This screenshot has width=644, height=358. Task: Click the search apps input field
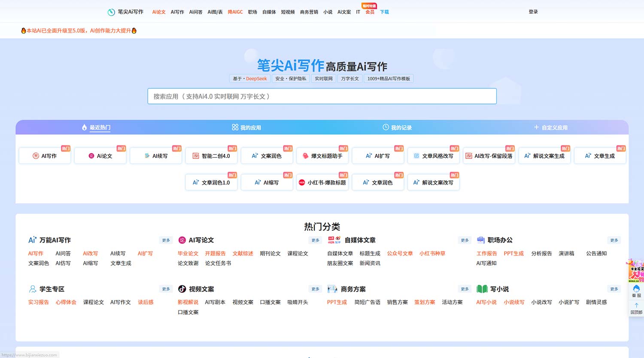(x=322, y=96)
